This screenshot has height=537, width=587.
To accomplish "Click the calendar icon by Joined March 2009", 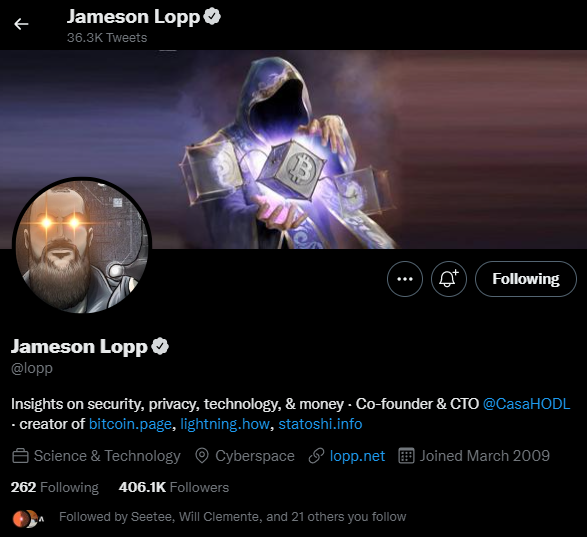I will (x=406, y=456).
